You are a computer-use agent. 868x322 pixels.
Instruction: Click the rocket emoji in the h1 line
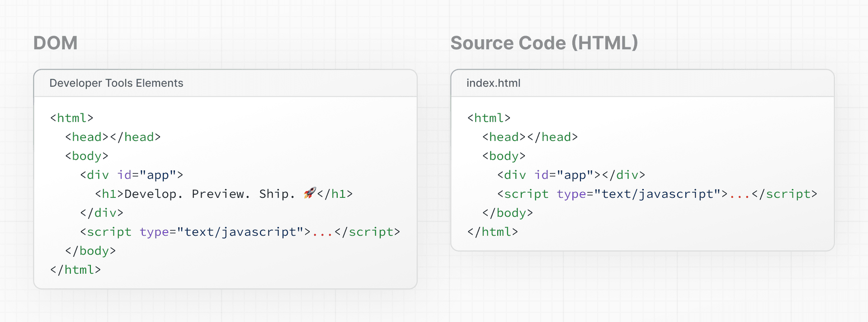tap(310, 193)
